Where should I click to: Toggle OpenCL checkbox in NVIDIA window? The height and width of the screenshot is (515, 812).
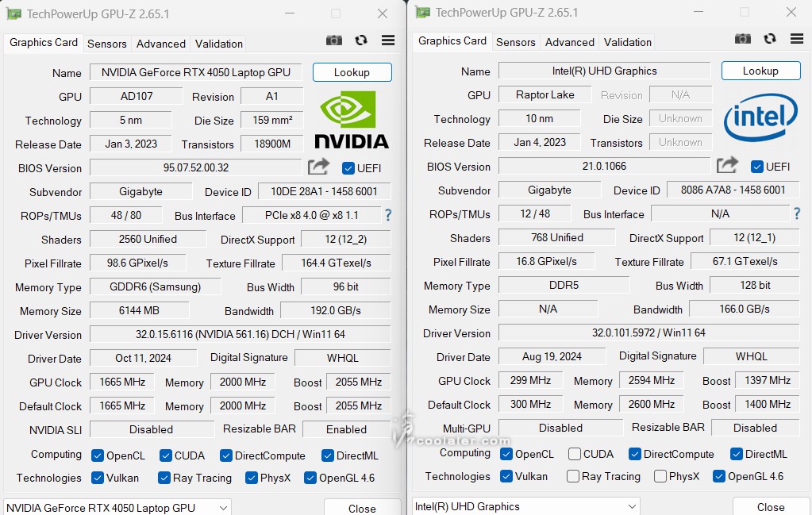(98, 455)
